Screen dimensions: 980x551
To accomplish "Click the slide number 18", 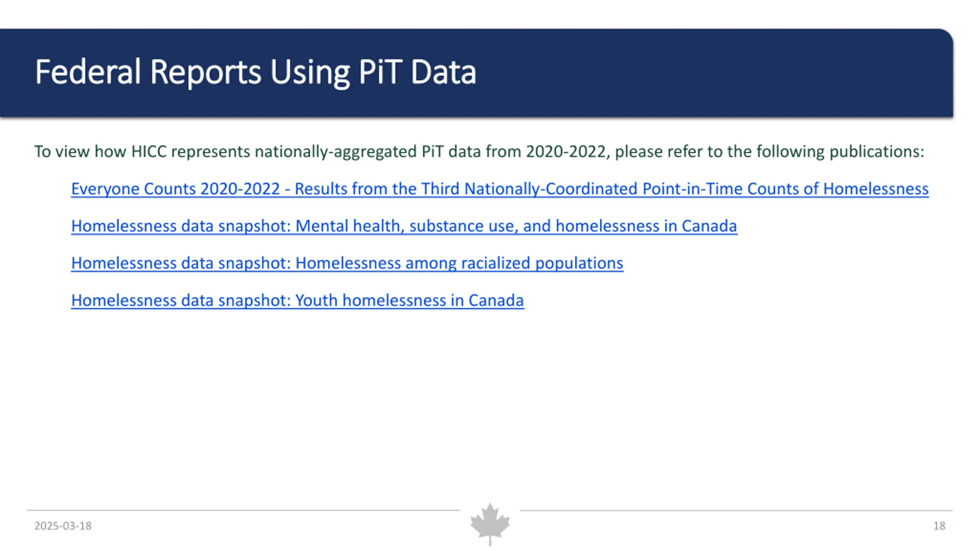I will pos(939,526).
